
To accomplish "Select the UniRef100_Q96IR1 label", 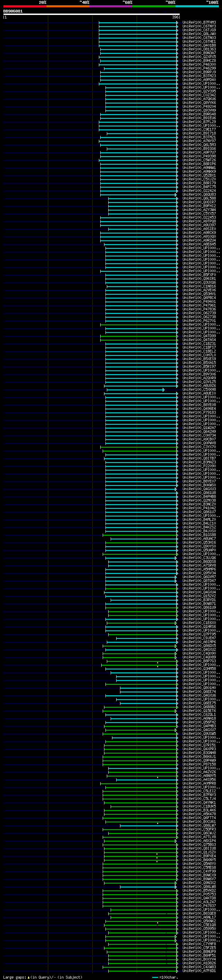I will tap(199, 278).
